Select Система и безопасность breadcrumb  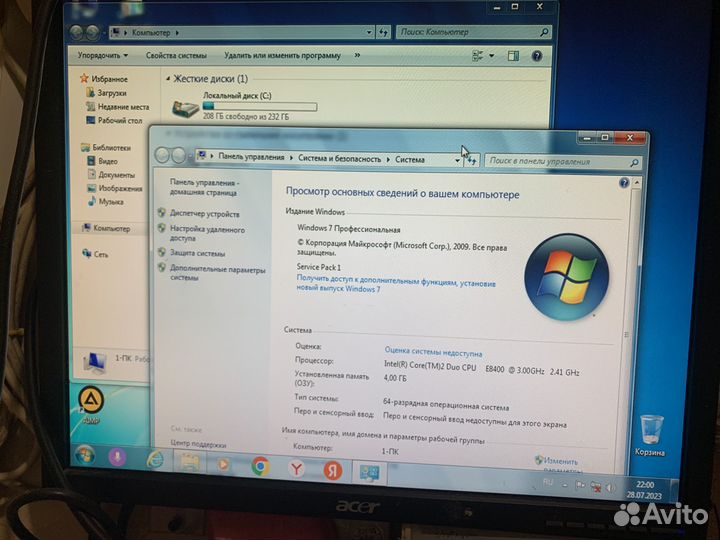(340, 158)
